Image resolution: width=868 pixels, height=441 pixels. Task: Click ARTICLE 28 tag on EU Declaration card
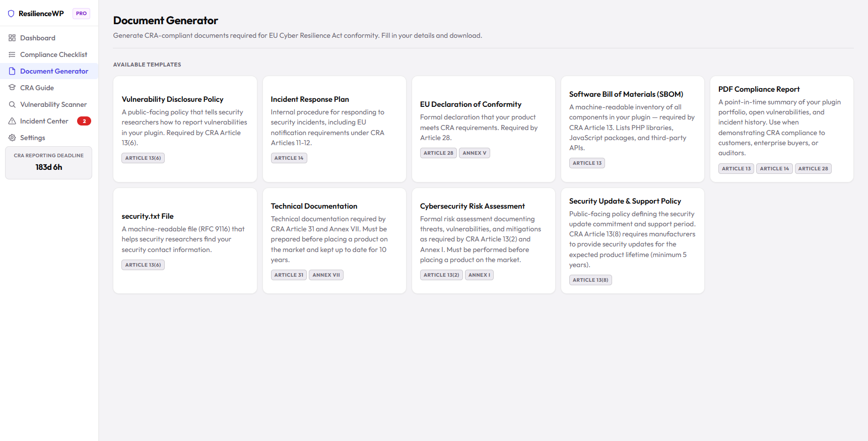pyautogui.click(x=438, y=153)
